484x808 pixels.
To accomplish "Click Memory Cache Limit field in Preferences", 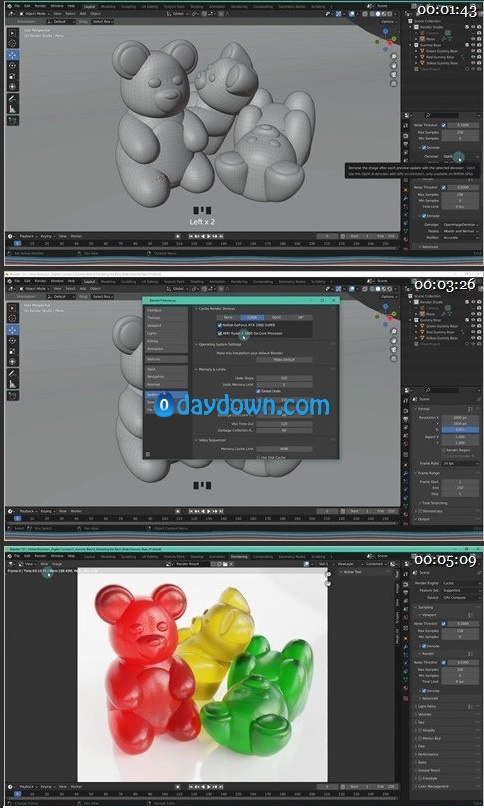I will (284, 449).
